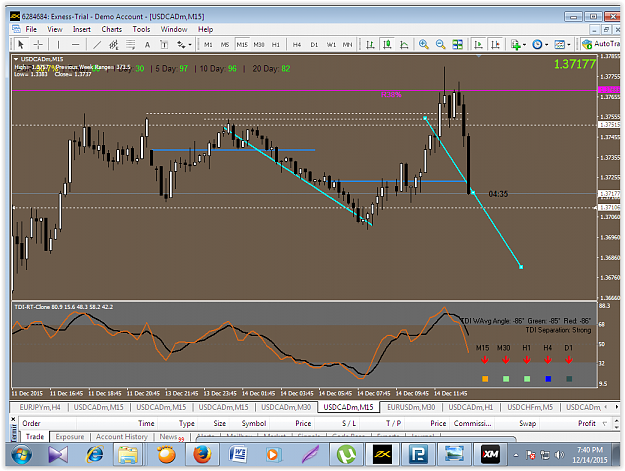
Task: Zoom in on the chart
Action: [x=424, y=44]
